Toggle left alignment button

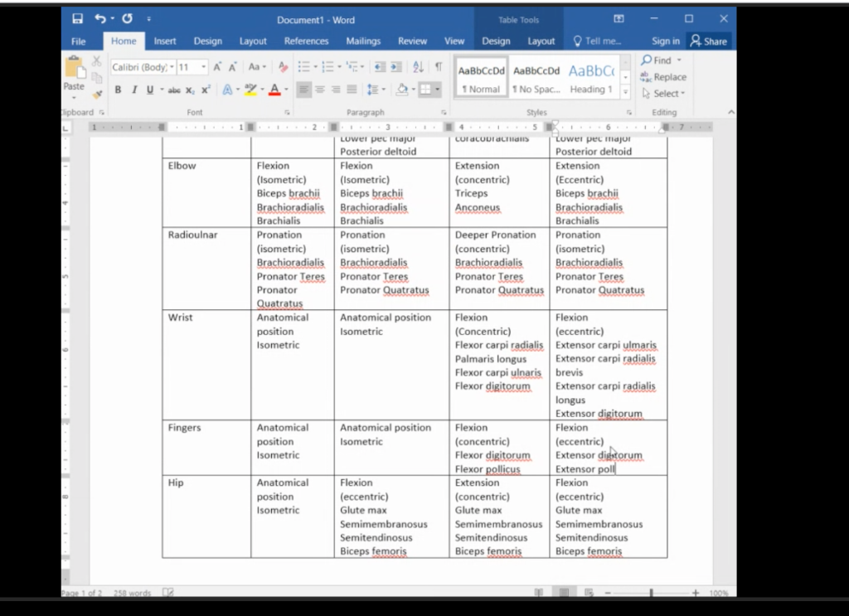[x=303, y=90]
